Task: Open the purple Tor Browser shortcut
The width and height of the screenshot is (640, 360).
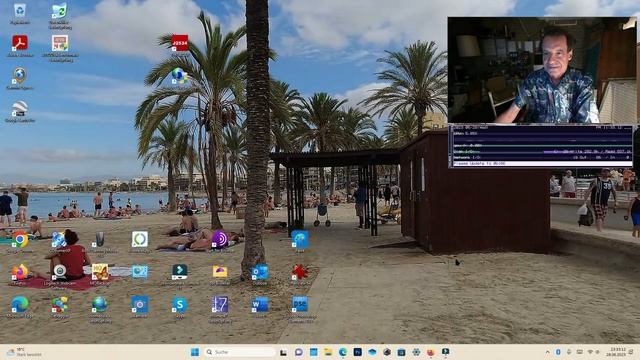Action: [x=220, y=240]
